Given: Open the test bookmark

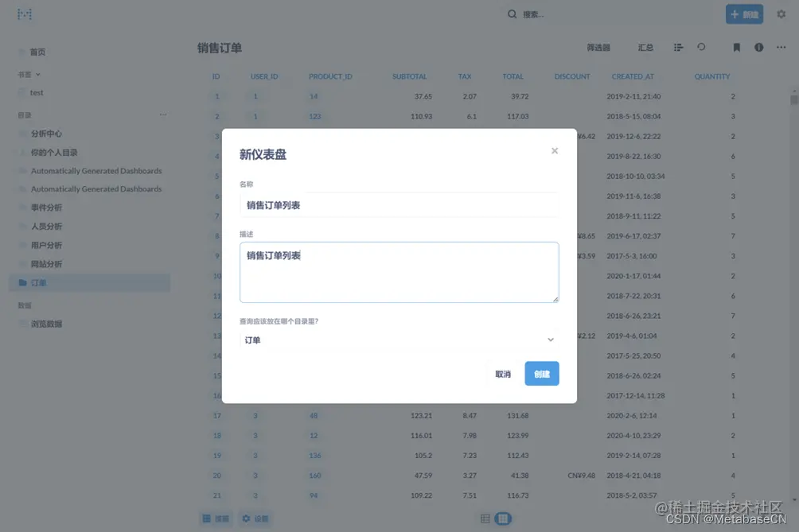Looking at the screenshot, I should tap(36, 93).
